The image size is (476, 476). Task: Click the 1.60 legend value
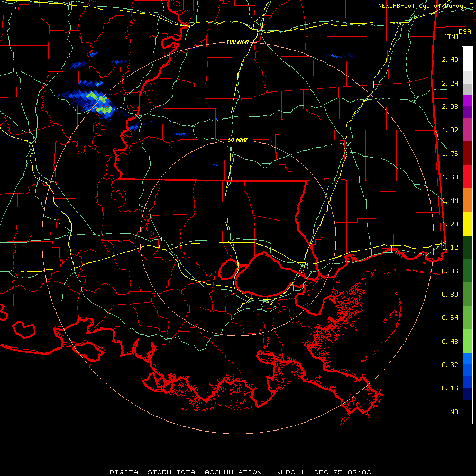click(450, 177)
